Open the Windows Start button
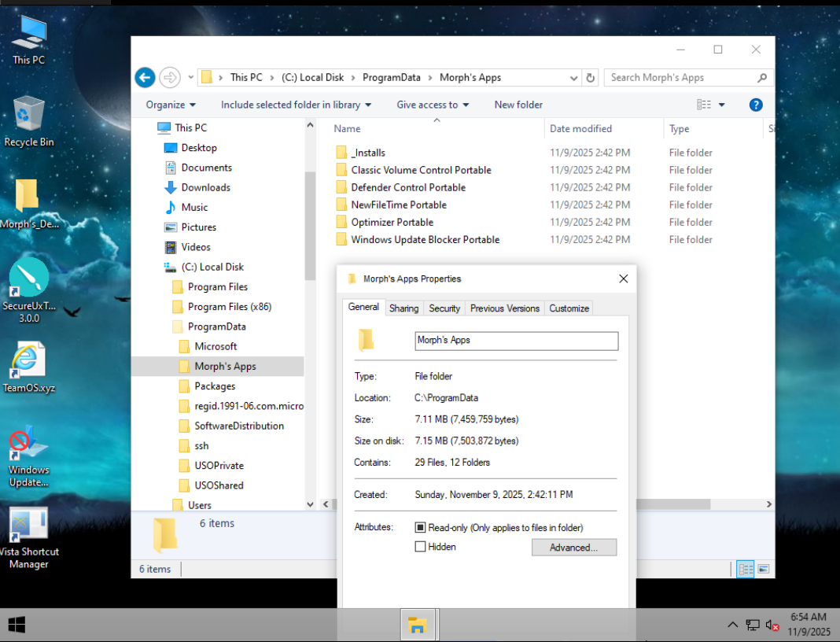 17,625
